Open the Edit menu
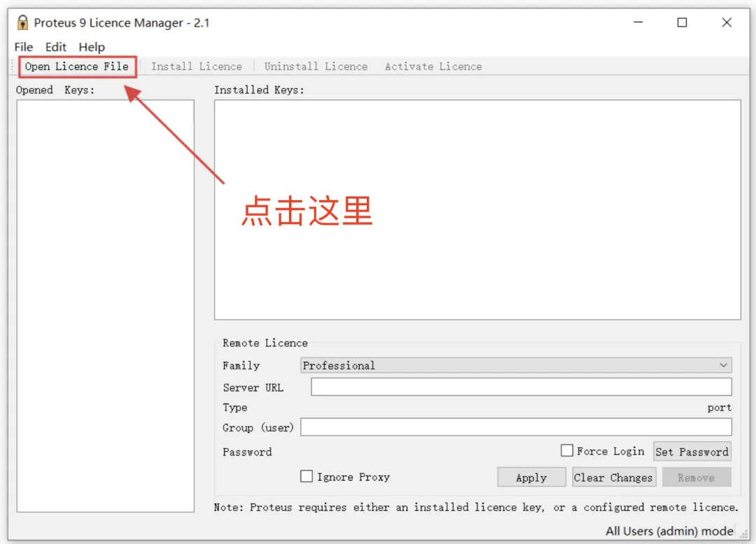This screenshot has width=756, height=544. click(x=55, y=47)
